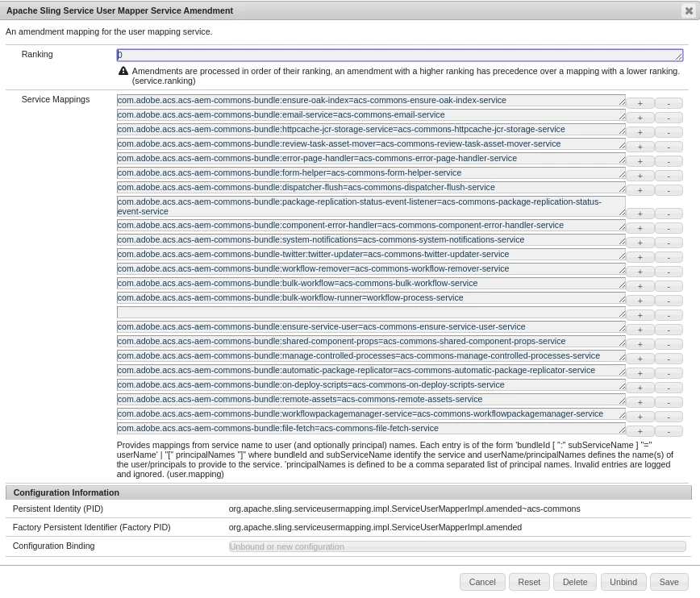The image size is (700, 598).
Task: Add mapping after package-replication-status-event-listener row
Action: tap(640, 214)
